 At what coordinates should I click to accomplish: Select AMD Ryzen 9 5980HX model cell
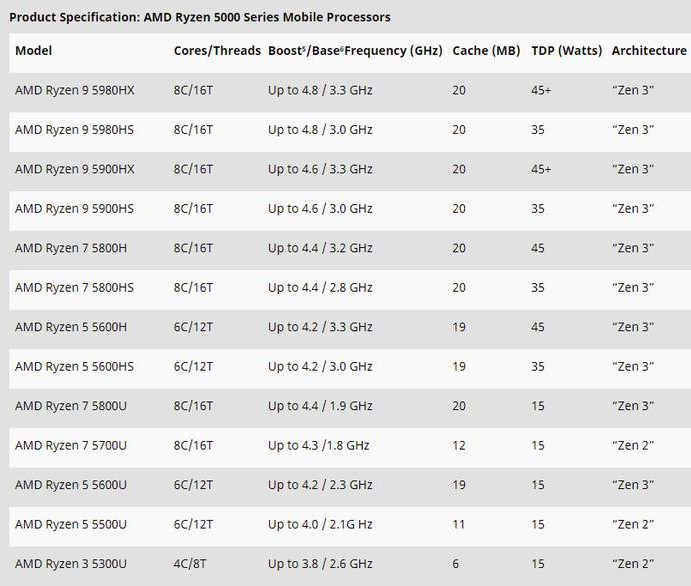[74, 90]
